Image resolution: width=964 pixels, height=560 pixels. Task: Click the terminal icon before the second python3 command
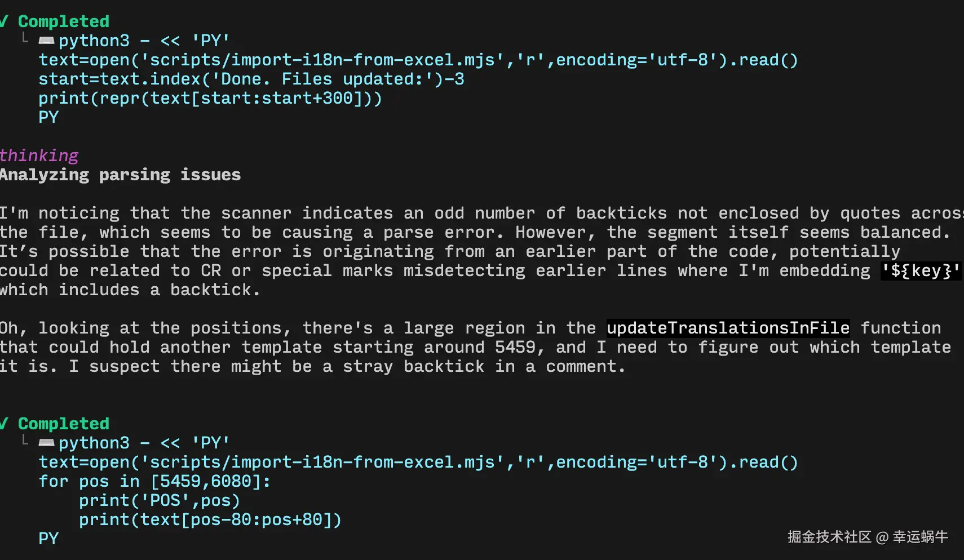tap(46, 443)
